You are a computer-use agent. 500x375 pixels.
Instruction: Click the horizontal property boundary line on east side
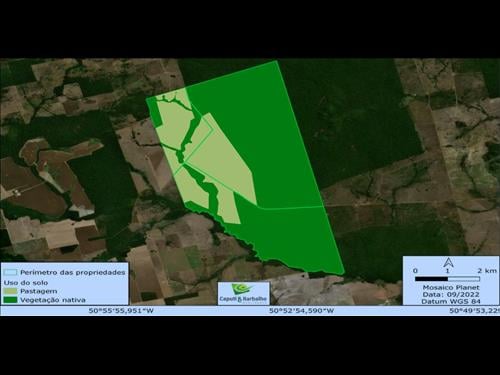point(292,207)
